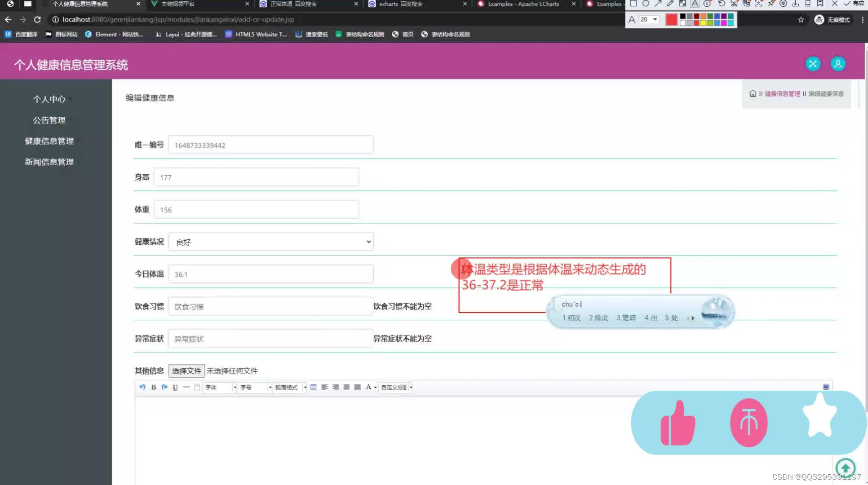Focus the 唯一编号 input field

tap(270, 145)
